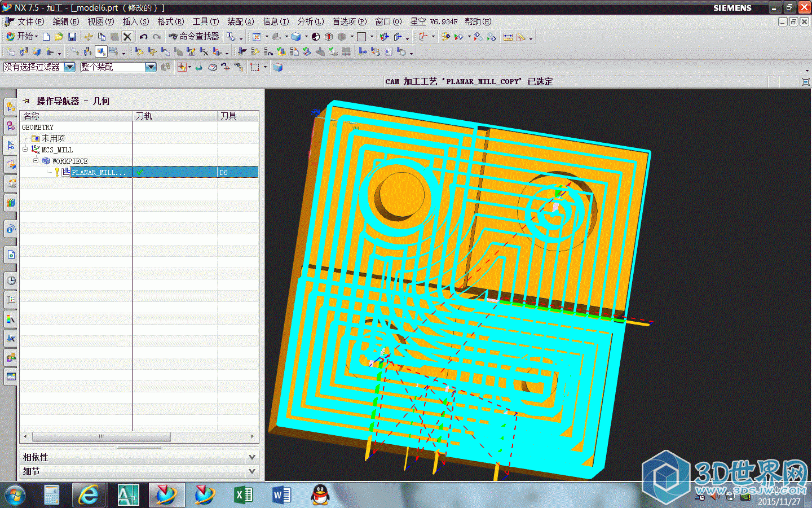
Task: Select the PLANAR_MILL operation row
Action: click(x=139, y=172)
